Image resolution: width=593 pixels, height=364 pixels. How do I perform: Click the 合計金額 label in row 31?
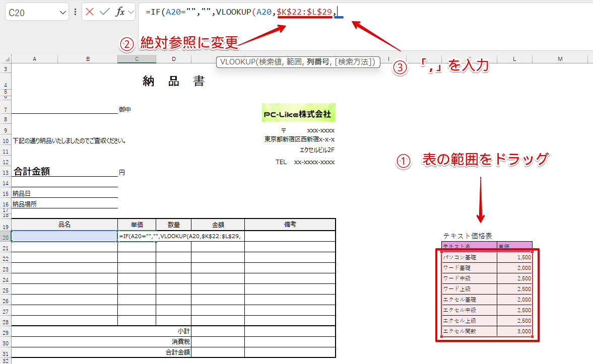(x=178, y=352)
